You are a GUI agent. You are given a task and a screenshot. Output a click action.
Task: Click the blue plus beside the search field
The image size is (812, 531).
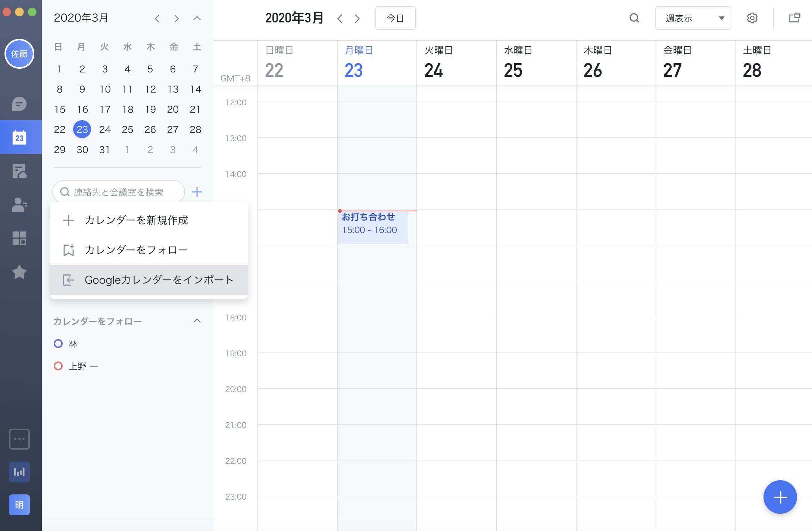[197, 192]
